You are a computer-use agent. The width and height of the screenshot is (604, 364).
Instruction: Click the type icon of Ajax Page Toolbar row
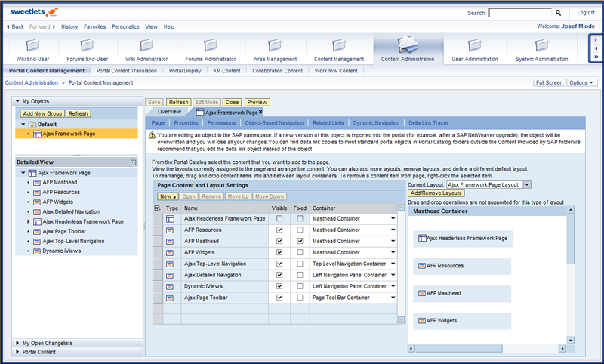coord(170,298)
